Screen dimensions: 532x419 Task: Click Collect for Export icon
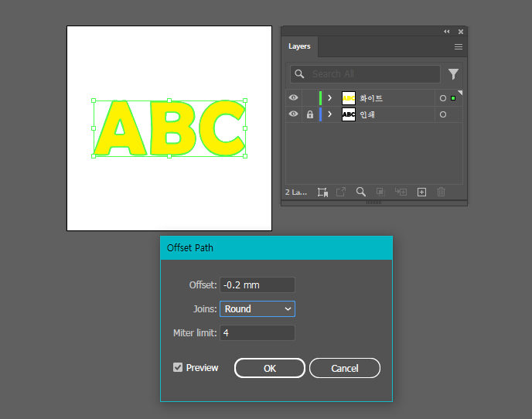point(322,192)
